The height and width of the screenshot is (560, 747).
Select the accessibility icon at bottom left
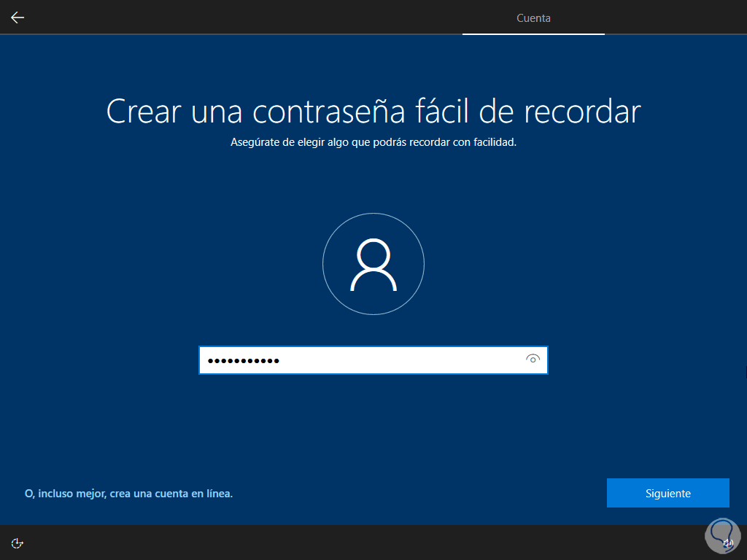pyautogui.click(x=17, y=543)
